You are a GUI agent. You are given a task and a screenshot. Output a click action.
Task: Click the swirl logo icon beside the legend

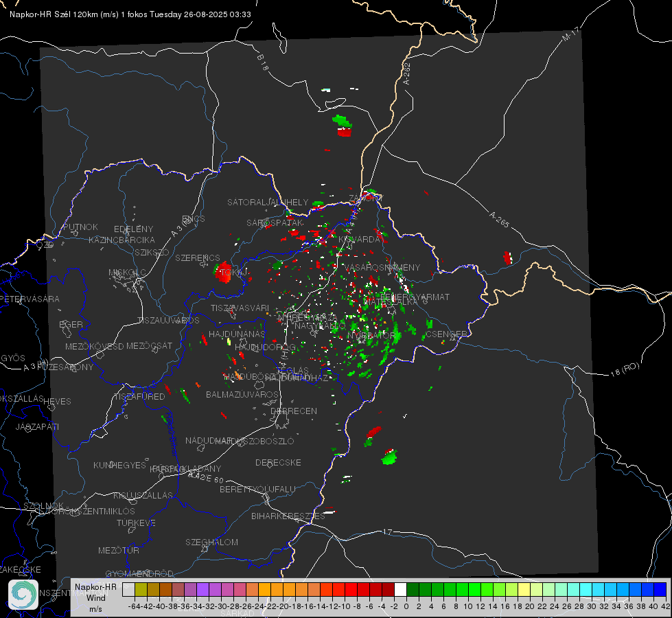tap(23, 595)
